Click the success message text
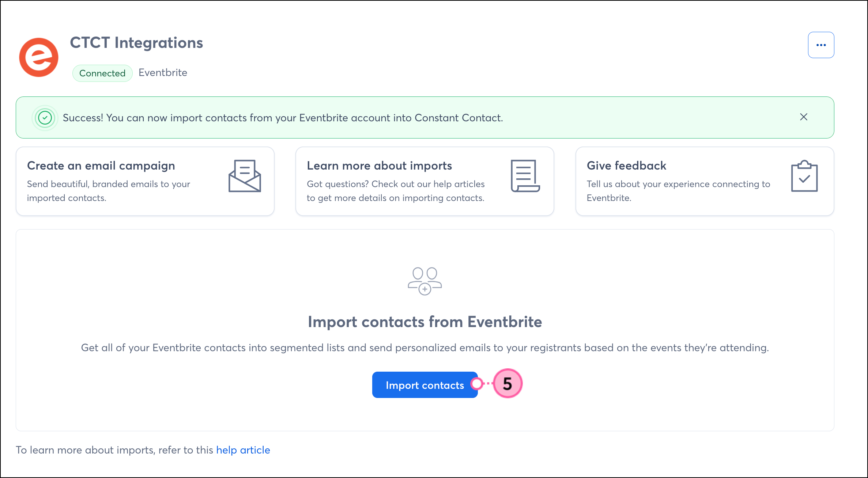Screen dimensions: 868x478 [283, 118]
